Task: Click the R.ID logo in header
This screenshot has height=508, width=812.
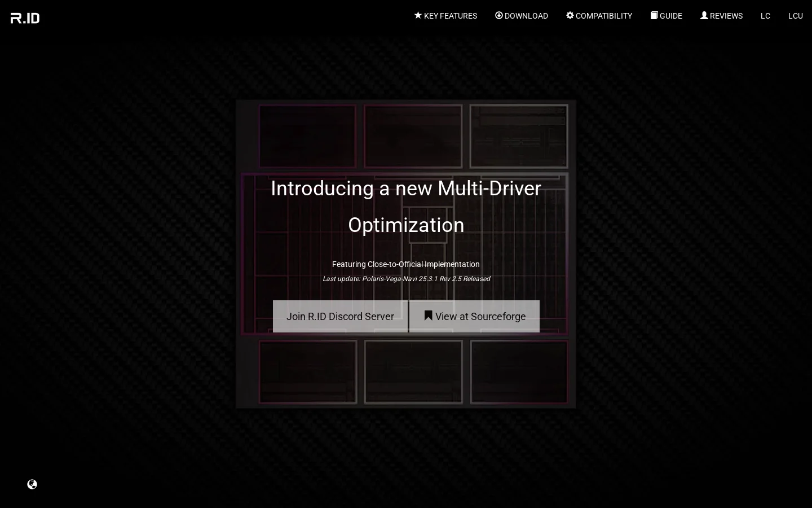Action: (25, 18)
